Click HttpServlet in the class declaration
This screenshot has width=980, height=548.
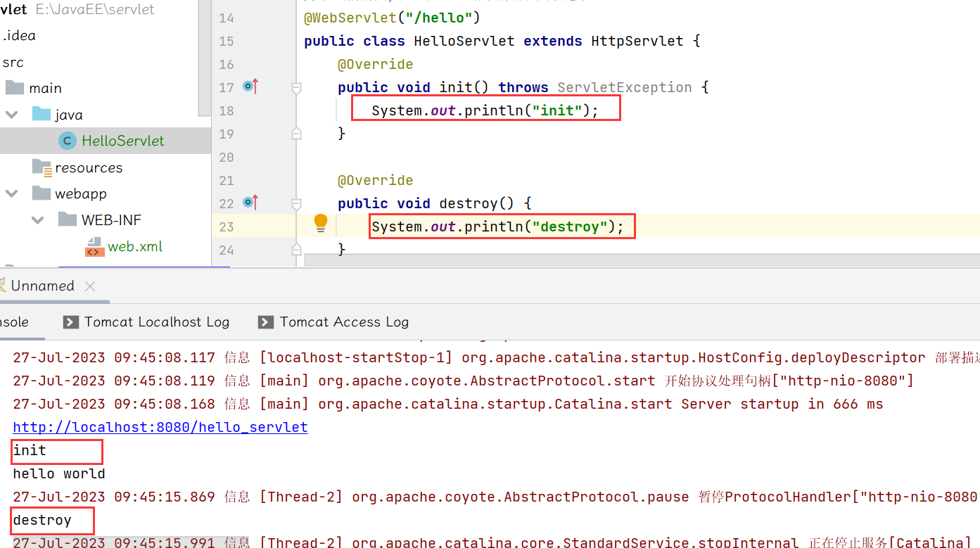point(637,41)
